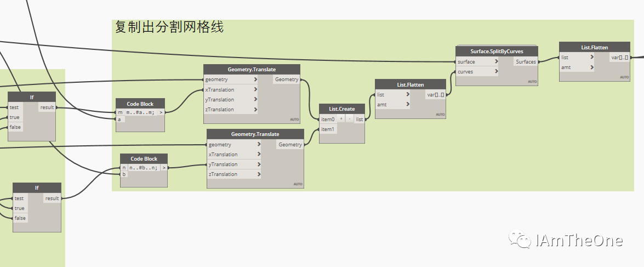The height and width of the screenshot is (267, 644).
Task: Click test port of If feeding n
Action: click(20, 198)
